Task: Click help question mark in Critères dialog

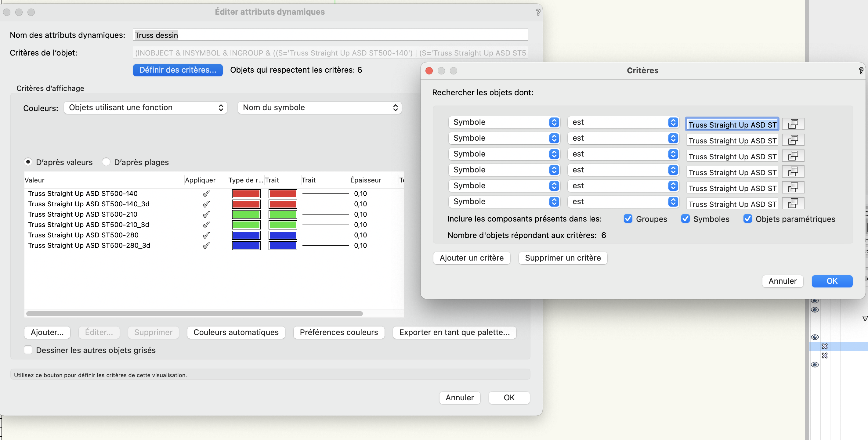Action: [x=861, y=70]
